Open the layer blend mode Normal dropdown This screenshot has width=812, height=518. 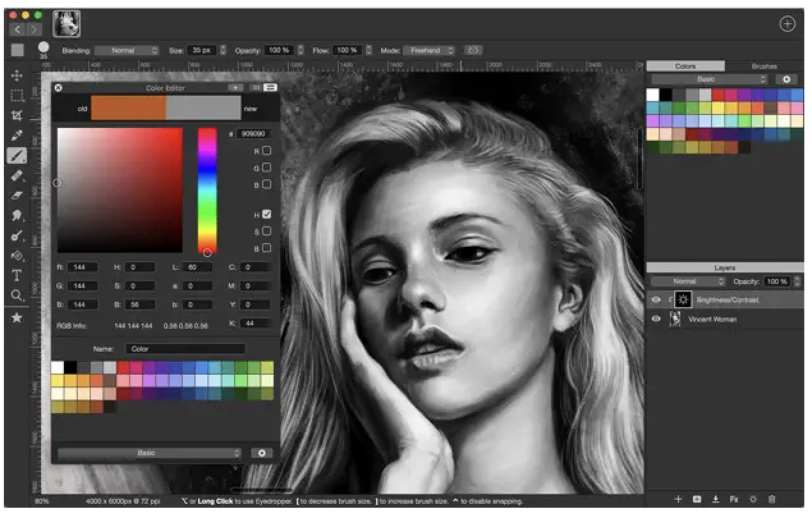coord(688,281)
